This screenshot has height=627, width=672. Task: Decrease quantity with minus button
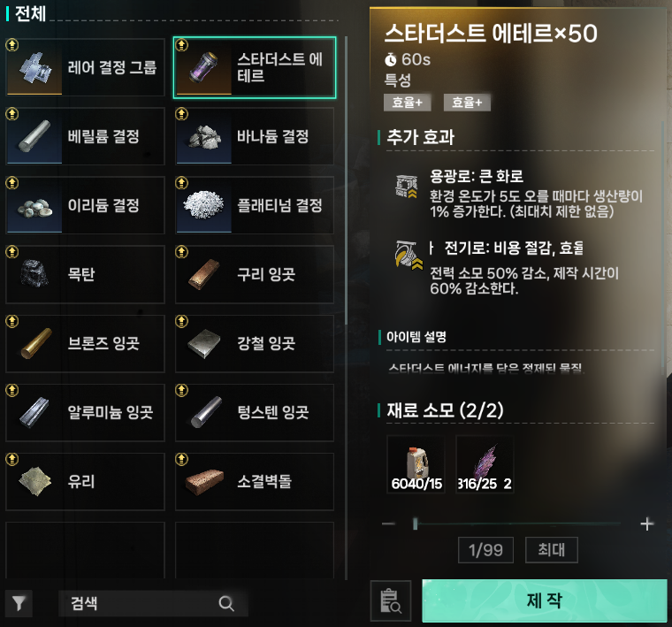coord(389,524)
